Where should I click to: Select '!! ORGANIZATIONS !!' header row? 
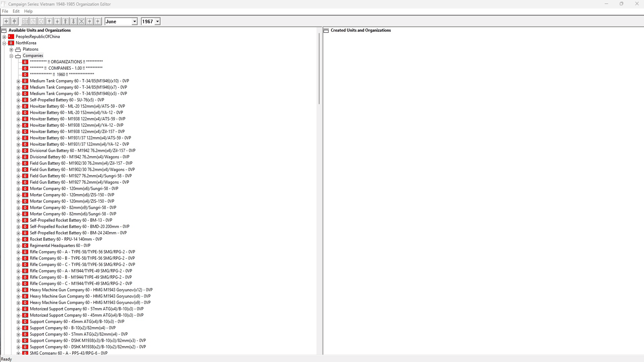click(x=66, y=62)
